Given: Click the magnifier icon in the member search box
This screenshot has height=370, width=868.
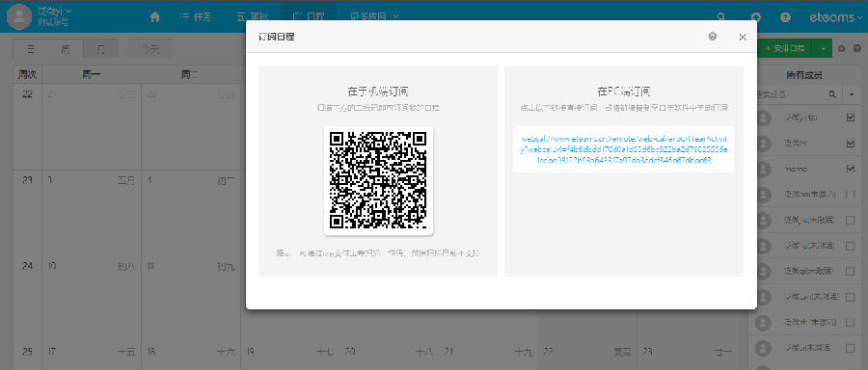Looking at the screenshot, I should (831, 94).
